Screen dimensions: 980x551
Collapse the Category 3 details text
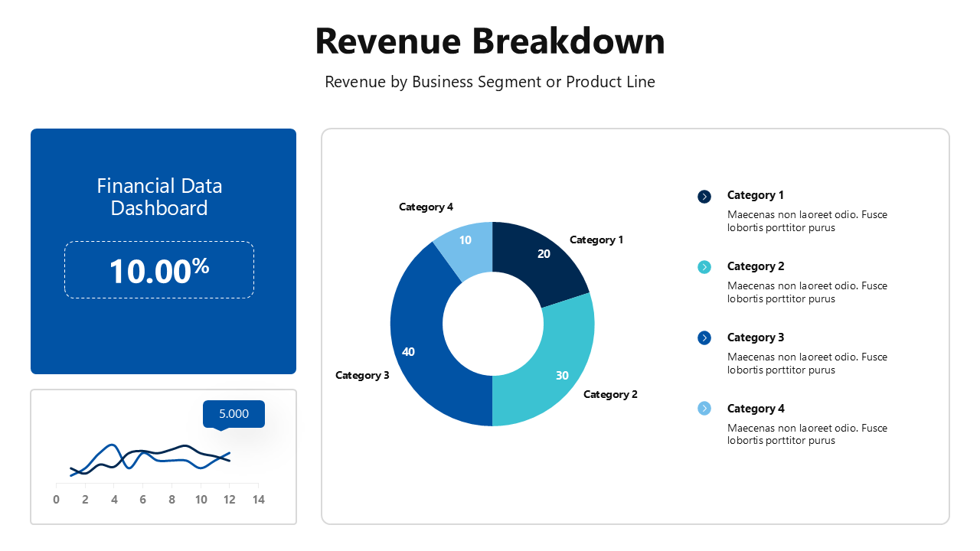pyautogui.click(x=806, y=363)
